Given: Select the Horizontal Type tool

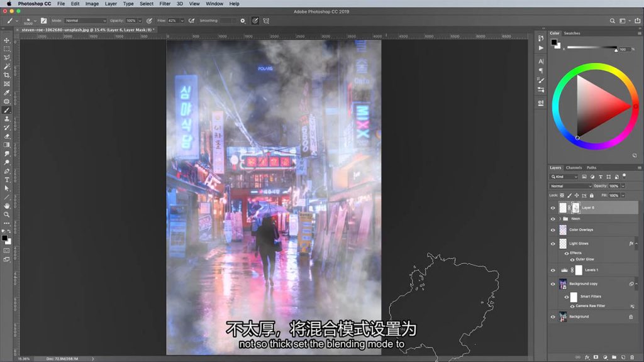Looking at the screenshot, I should click(6, 180).
